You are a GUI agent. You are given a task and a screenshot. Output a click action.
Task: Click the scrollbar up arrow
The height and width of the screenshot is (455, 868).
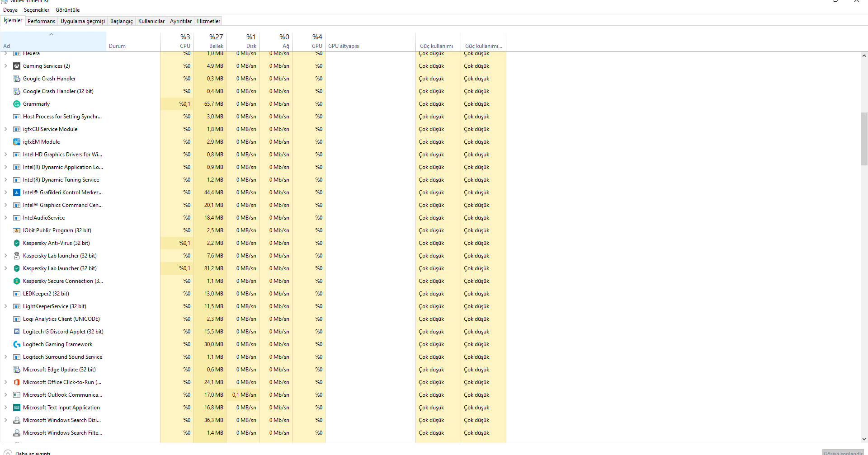tap(864, 56)
